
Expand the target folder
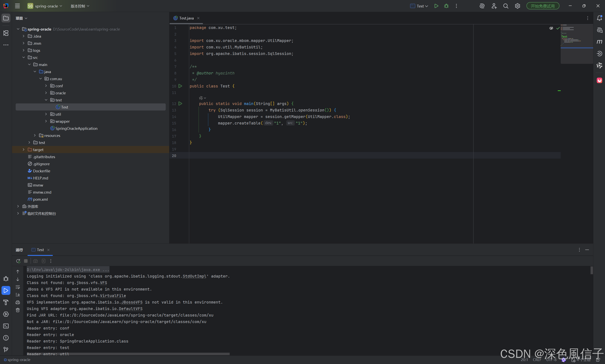(24, 150)
